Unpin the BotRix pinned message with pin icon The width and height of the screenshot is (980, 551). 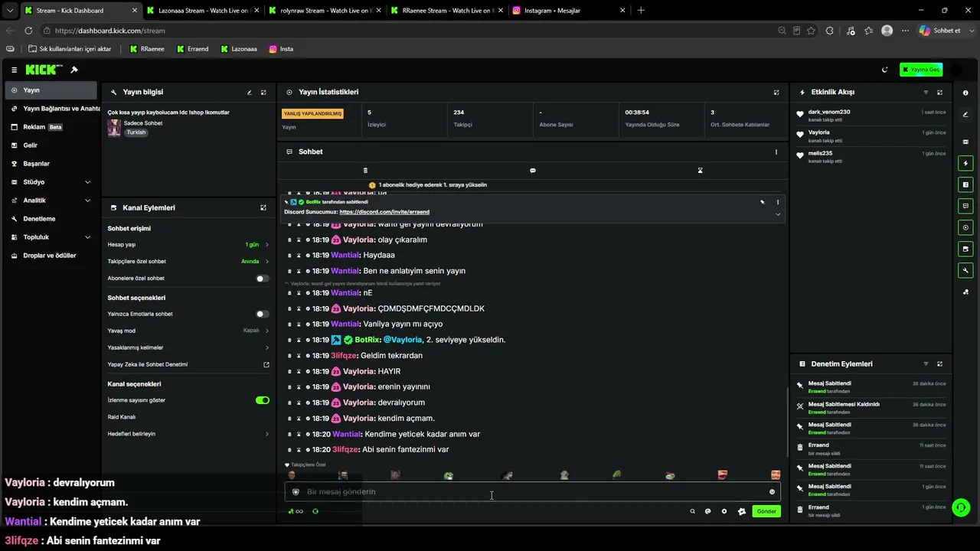[762, 202]
